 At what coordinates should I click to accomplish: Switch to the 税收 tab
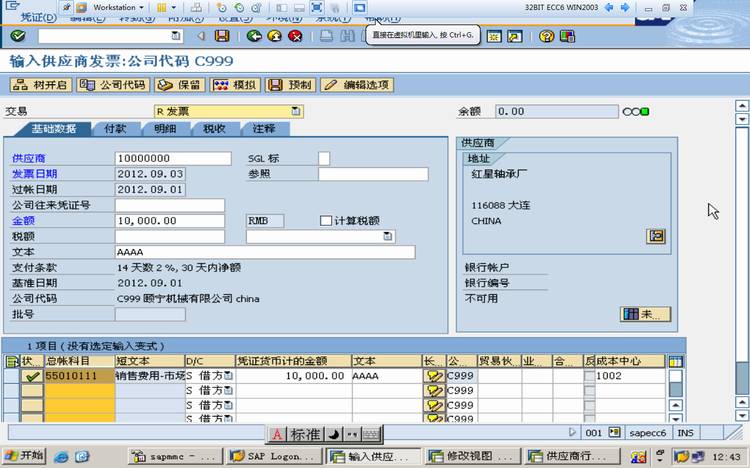214,128
